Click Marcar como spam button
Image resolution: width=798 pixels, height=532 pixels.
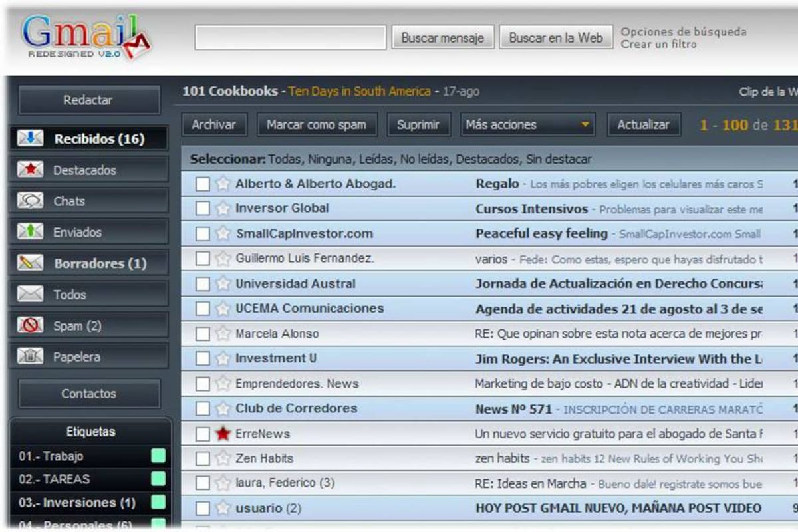[317, 124]
